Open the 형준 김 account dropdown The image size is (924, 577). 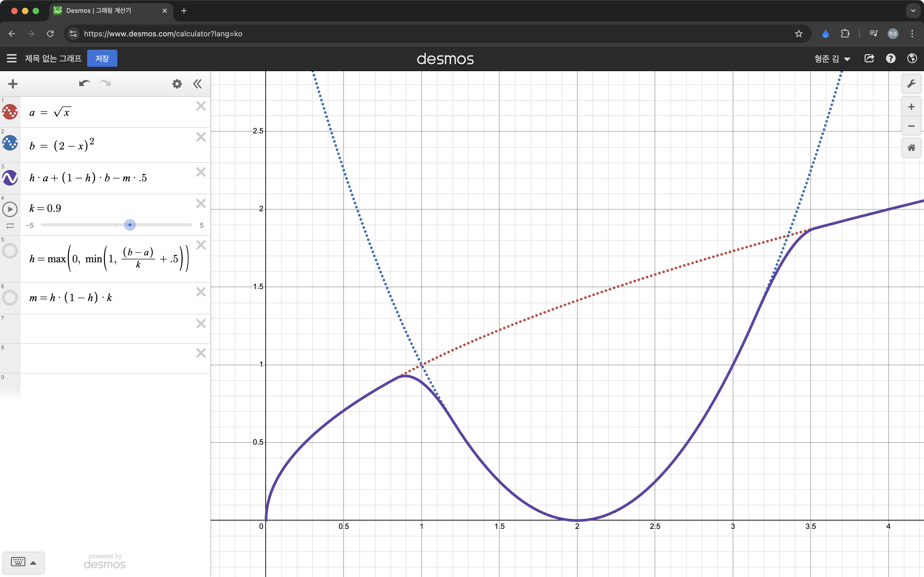[832, 58]
